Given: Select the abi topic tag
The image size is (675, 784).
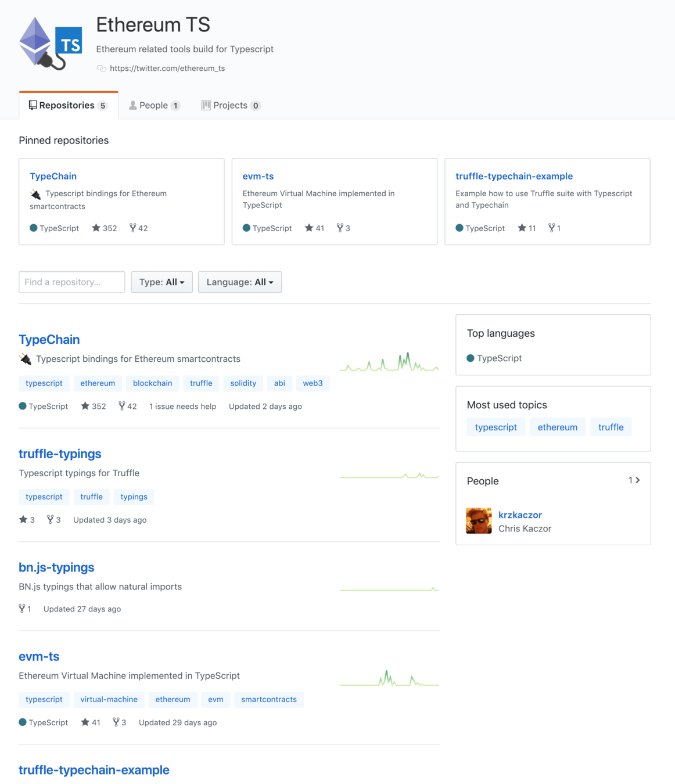Looking at the screenshot, I should pyautogui.click(x=279, y=383).
